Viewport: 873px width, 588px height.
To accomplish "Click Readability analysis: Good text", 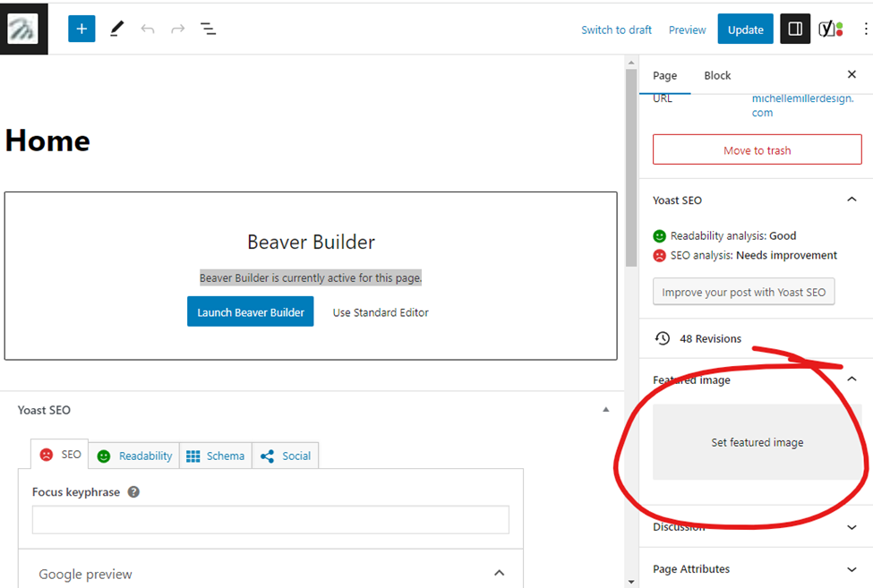I will pyautogui.click(x=733, y=236).
